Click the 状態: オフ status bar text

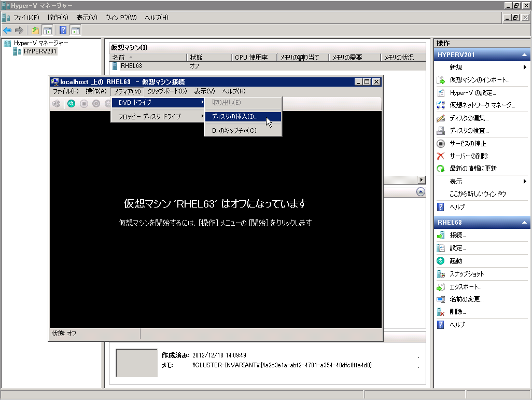(x=64, y=334)
